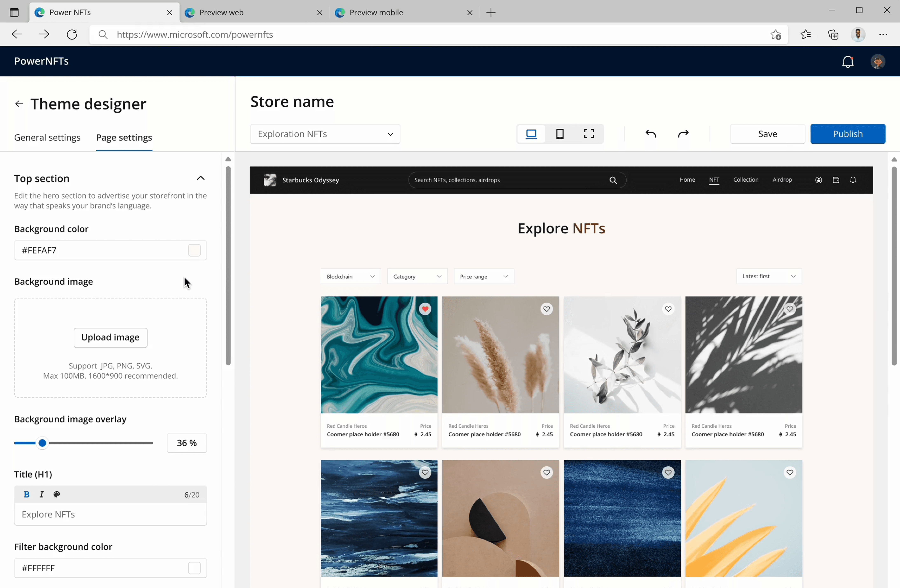The width and height of the screenshot is (900, 588).
Task: Open PowerNFTs notification bell
Action: (847, 62)
